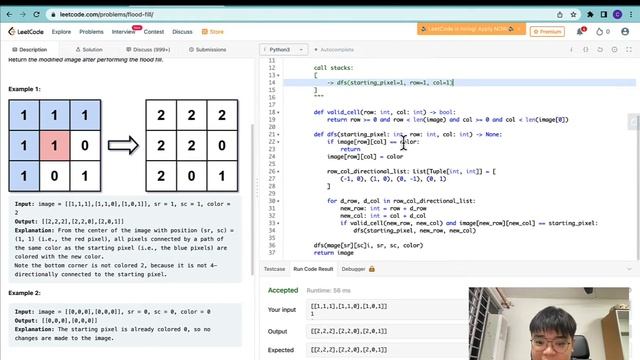Click the Premium button
Screen dimensions: 640x360
pyautogui.click(x=547, y=31)
